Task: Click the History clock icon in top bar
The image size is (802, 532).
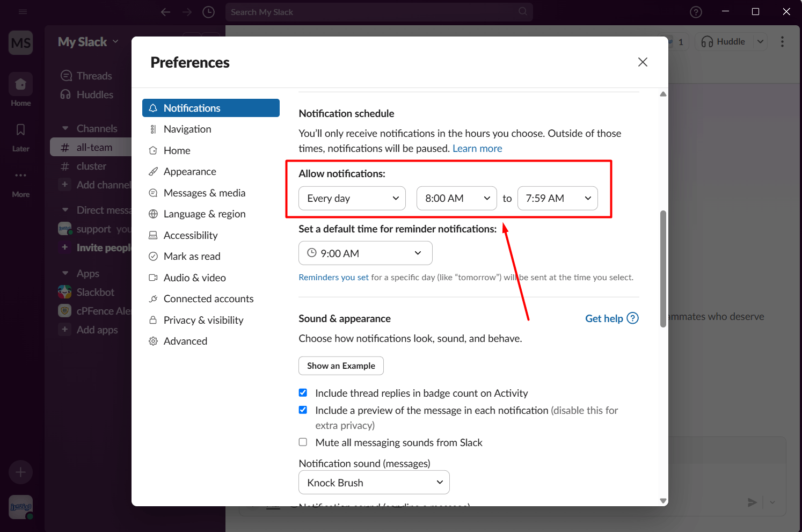Action: click(x=208, y=12)
